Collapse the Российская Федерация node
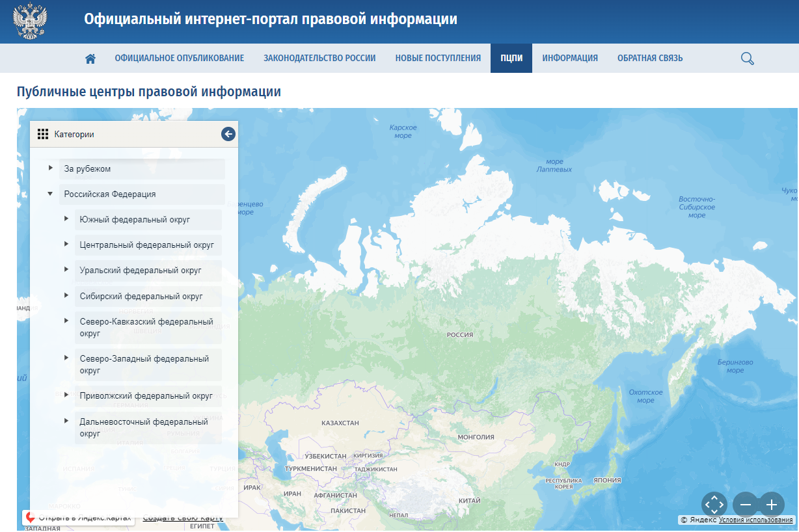 point(50,194)
